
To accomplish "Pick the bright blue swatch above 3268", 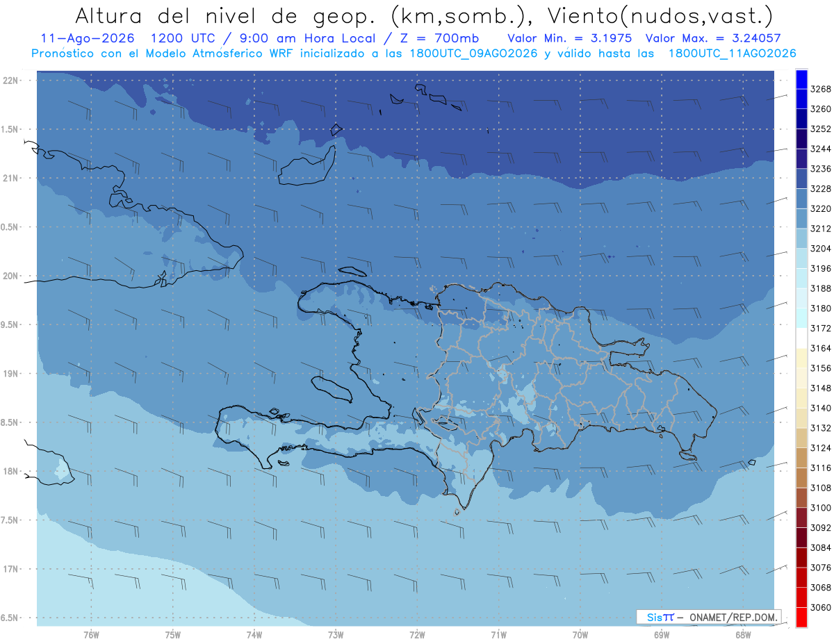I will tap(801, 79).
